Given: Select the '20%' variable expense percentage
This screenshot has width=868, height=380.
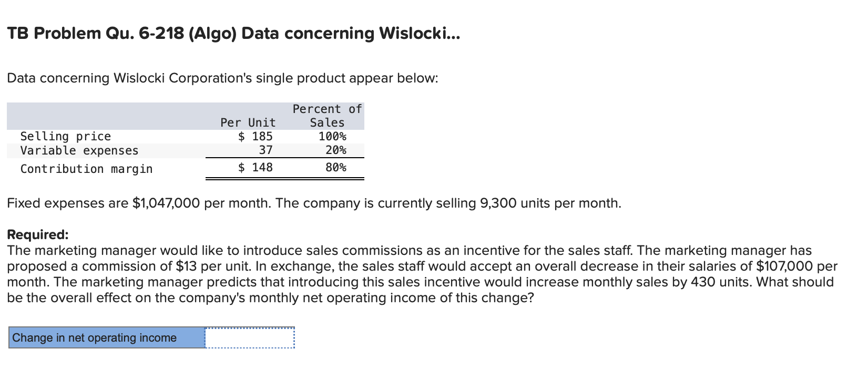Looking at the screenshot, I should point(336,150).
